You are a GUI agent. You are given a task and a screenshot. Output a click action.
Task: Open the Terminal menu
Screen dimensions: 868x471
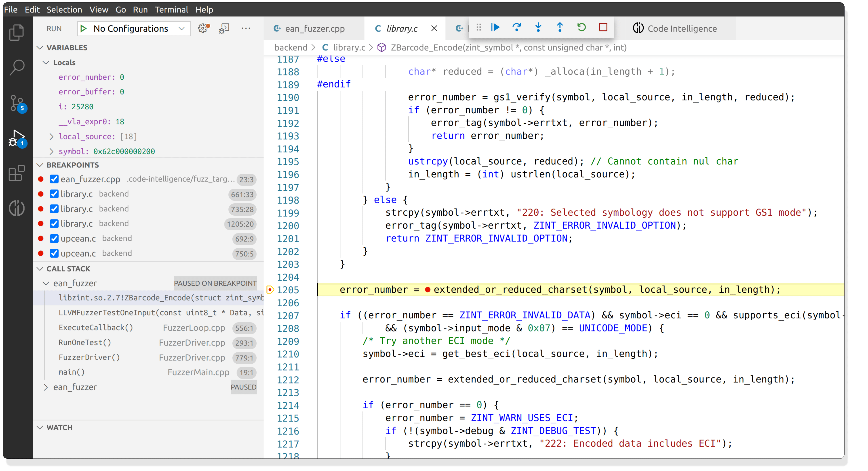[171, 9]
